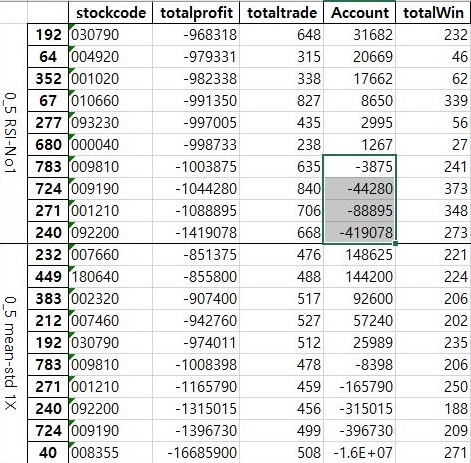This screenshot has width=471, height=463.
Task: Select stockcode cell 000040
Action: 110,145
